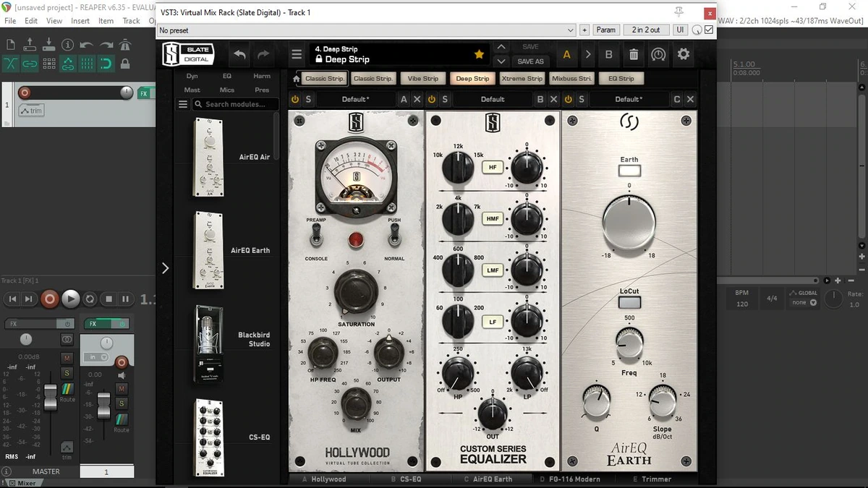868x488 pixels.
Task: Click the headphone support icon
Action: tap(658, 54)
